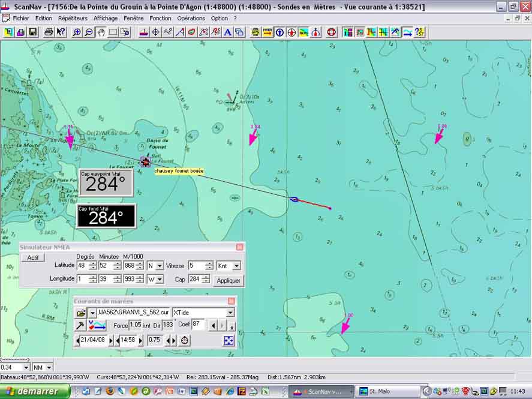The image size is (532, 399).
Task: Open the latitude N/S hemisphere dropdown
Action: pos(159,266)
